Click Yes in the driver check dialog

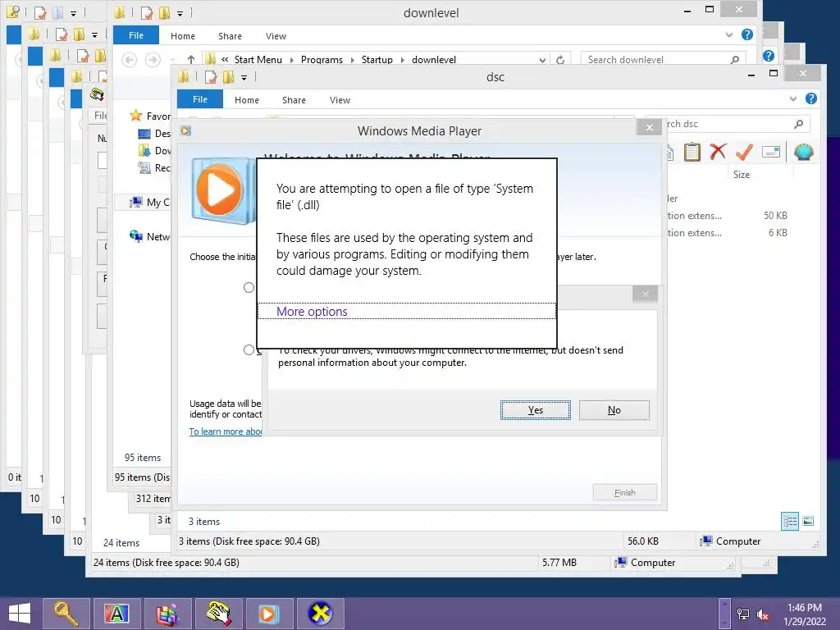point(535,410)
